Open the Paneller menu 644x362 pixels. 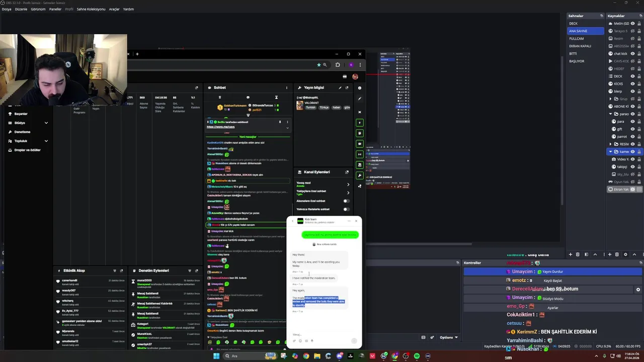point(55,9)
